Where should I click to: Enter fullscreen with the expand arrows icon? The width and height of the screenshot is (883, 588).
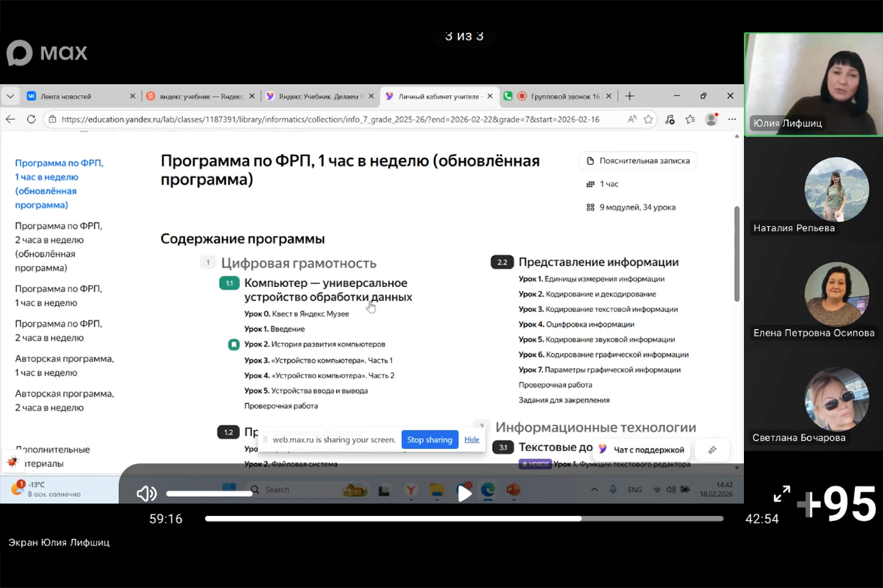pyautogui.click(x=781, y=494)
